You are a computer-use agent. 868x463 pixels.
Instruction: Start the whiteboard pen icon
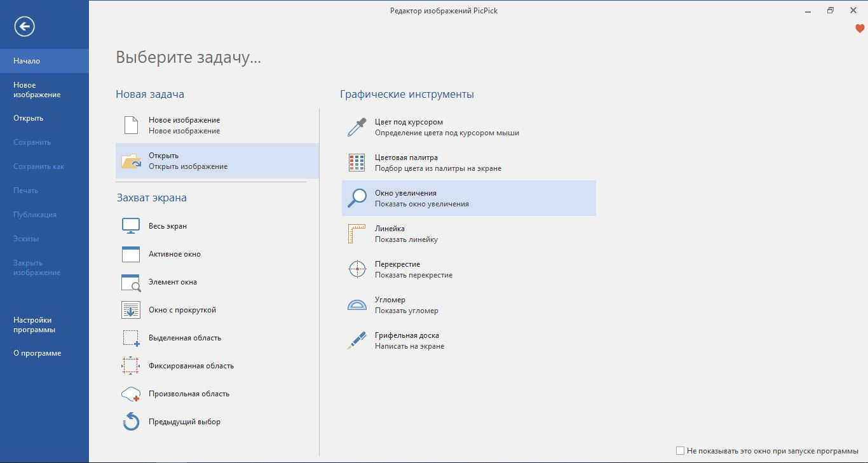pyautogui.click(x=357, y=340)
